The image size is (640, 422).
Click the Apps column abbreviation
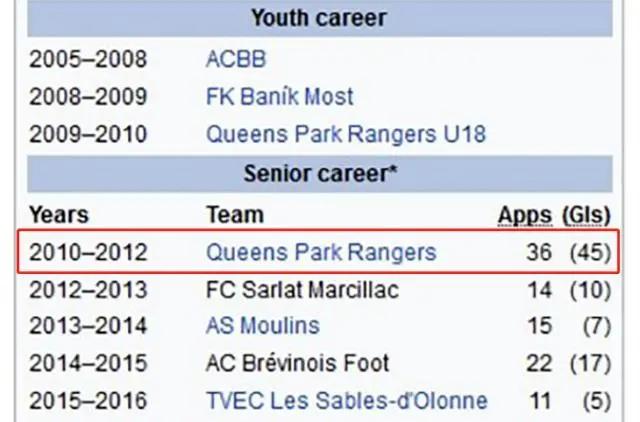pyautogui.click(x=524, y=215)
